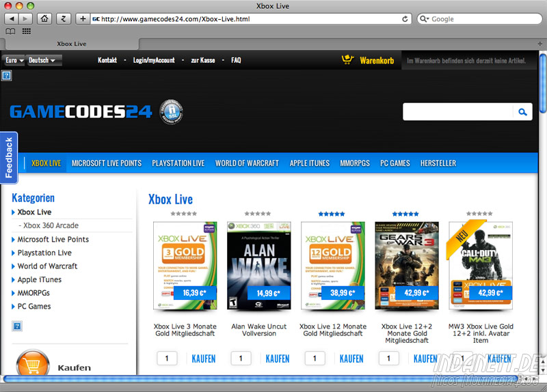Click the GAMECODES24 logo
Image resolution: width=547 pixels, height=392 pixels.
click(81, 112)
